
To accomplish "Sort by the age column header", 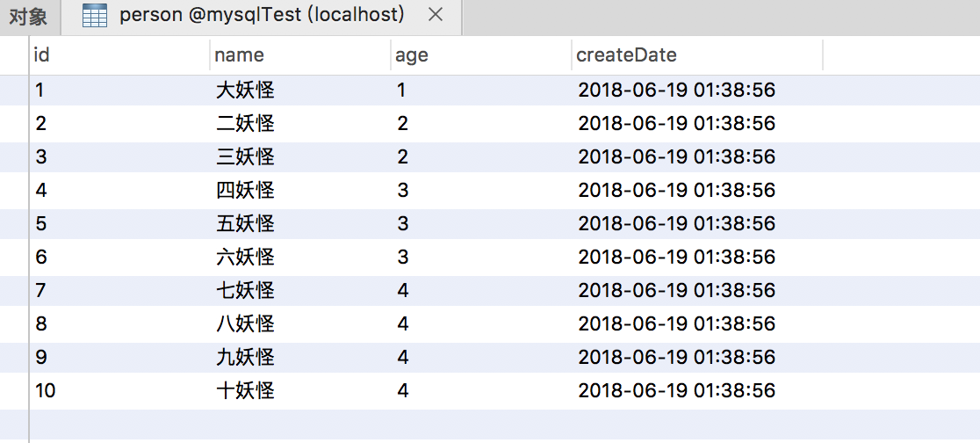I will click(x=412, y=55).
